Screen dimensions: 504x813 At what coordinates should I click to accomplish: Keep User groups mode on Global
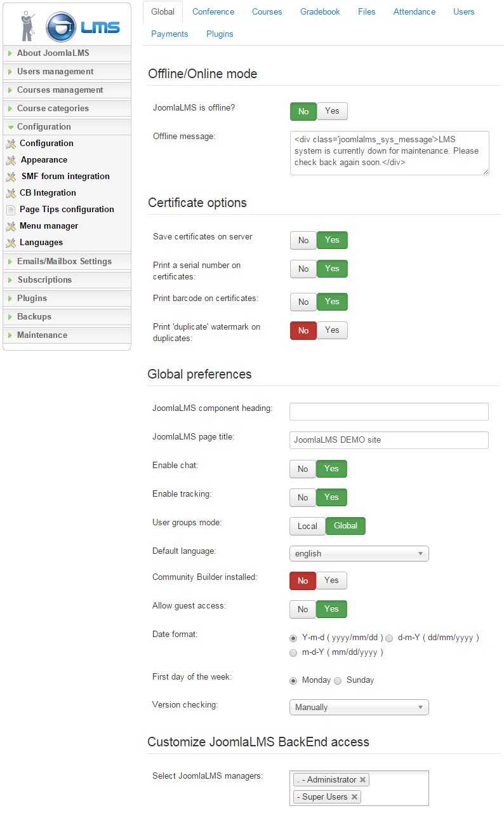345,526
